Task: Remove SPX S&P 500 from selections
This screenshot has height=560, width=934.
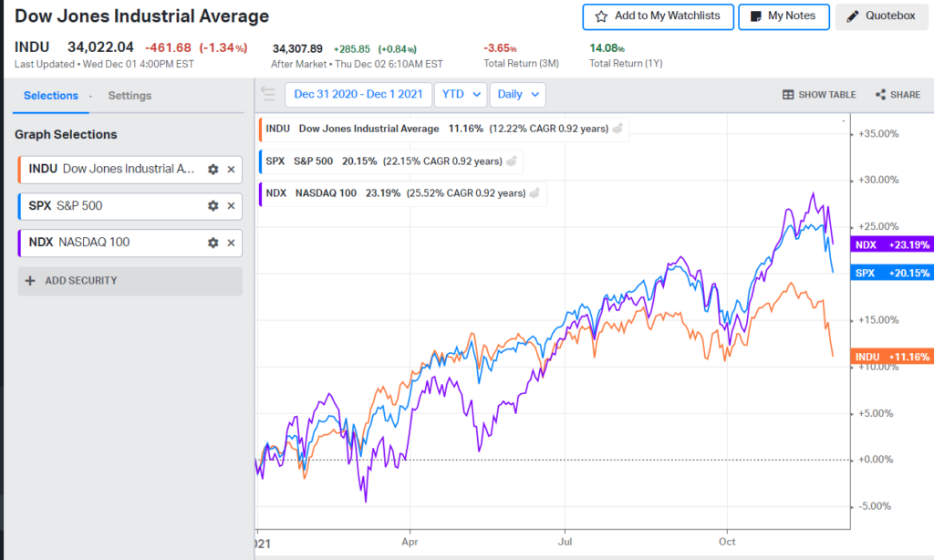Action: click(x=231, y=206)
